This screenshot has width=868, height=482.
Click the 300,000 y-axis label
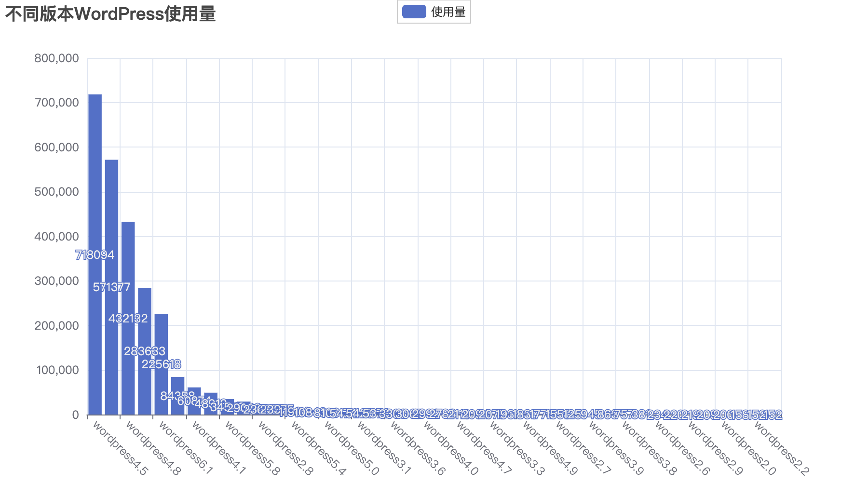(56, 281)
